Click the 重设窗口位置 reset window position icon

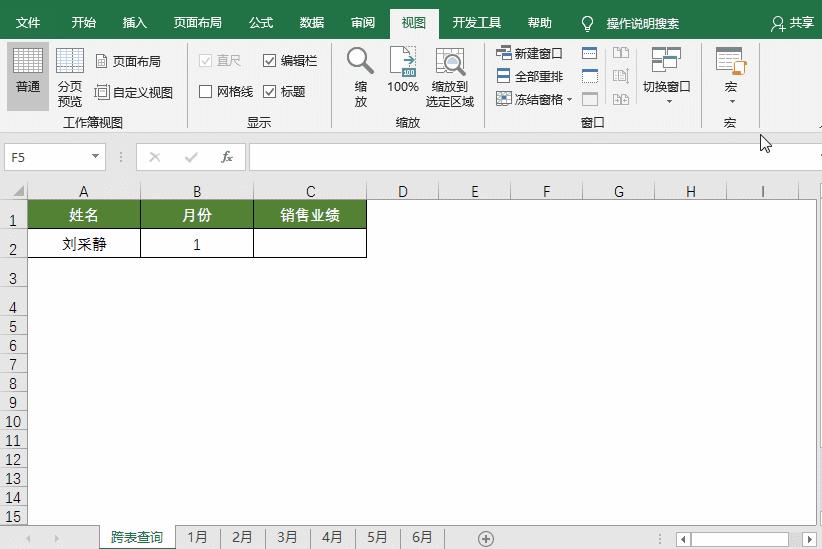(621, 99)
